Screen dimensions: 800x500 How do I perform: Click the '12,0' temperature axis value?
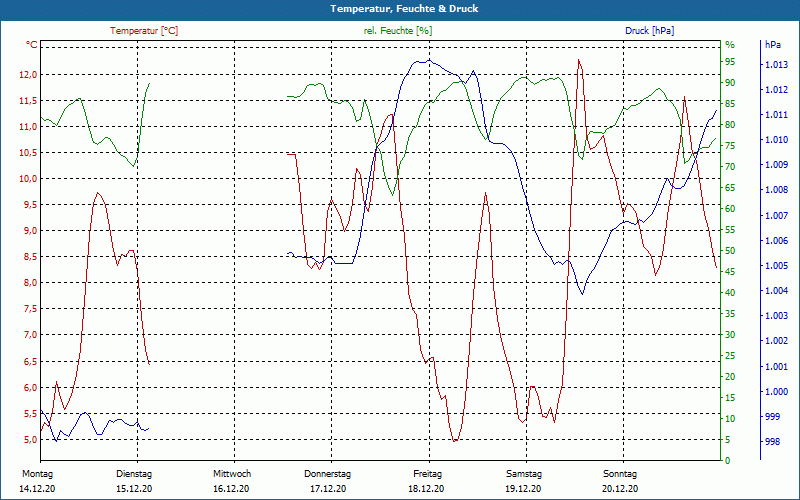[x=29, y=75]
